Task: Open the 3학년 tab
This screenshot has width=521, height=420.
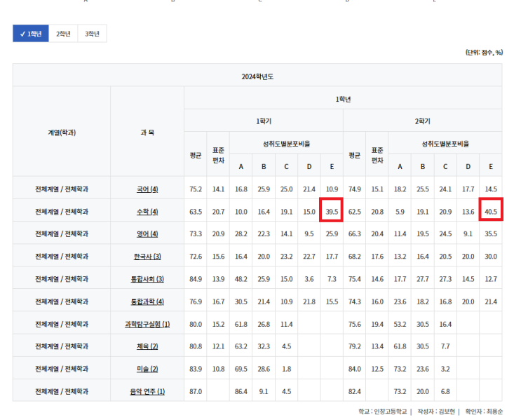Action: (92, 34)
